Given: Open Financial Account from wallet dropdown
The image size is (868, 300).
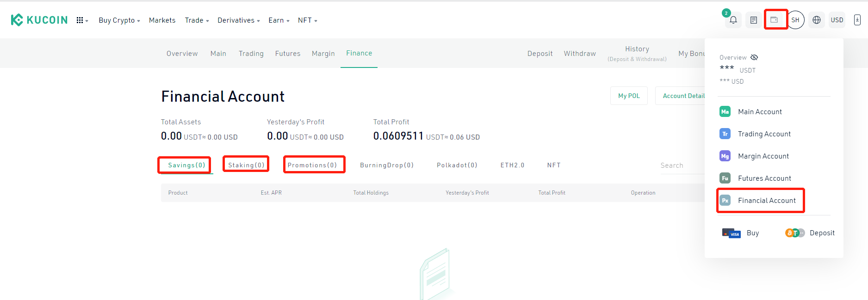Looking at the screenshot, I should click(767, 200).
